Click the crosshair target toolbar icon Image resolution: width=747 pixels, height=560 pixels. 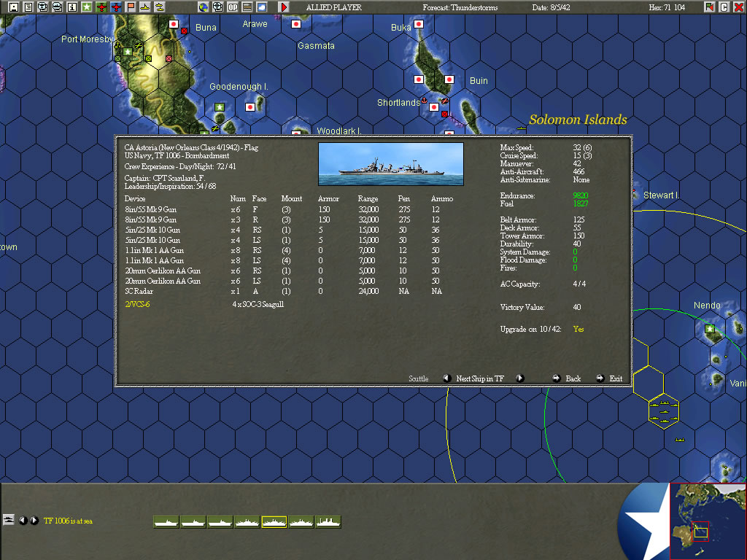(218, 7)
